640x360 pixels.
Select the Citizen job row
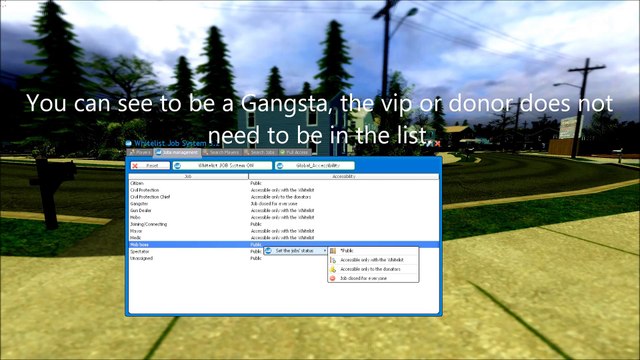284,183
